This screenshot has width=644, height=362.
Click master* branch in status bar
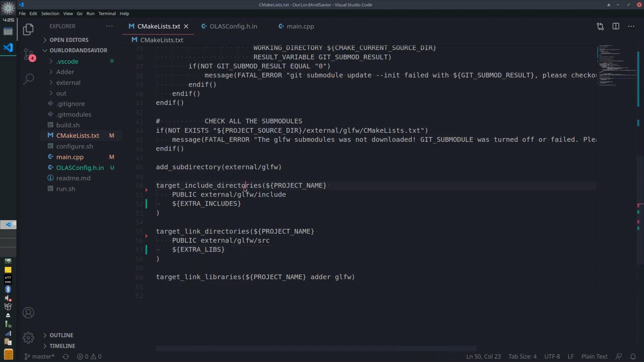[x=39, y=356]
